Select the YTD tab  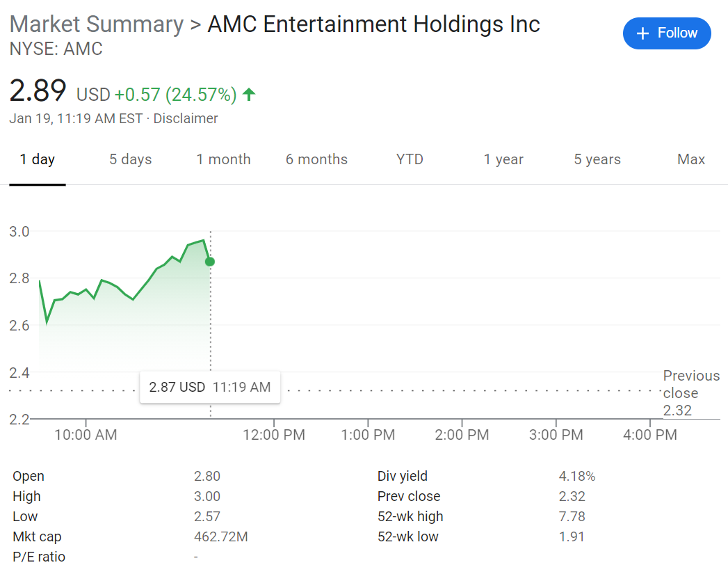click(x=410, y=159)
